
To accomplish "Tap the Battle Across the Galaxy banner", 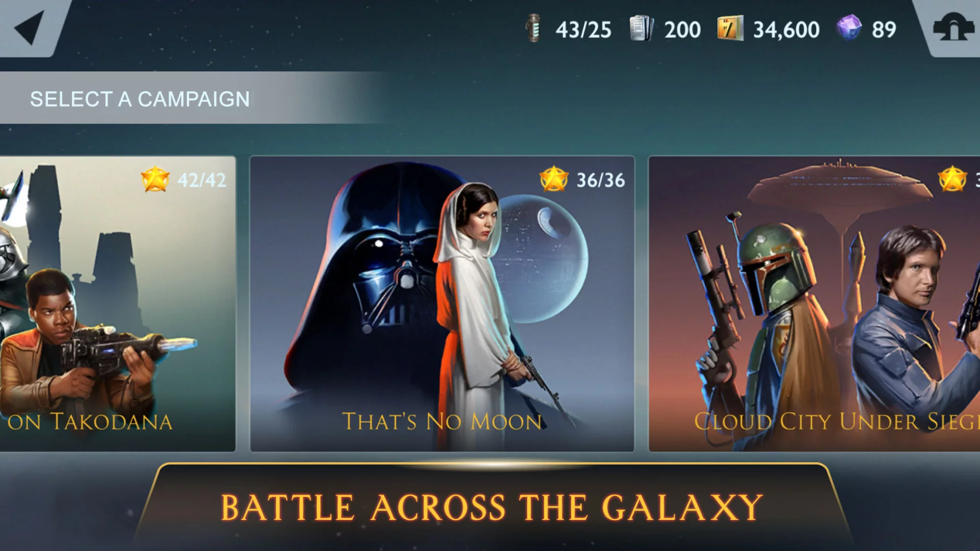I will pos(492,507).
